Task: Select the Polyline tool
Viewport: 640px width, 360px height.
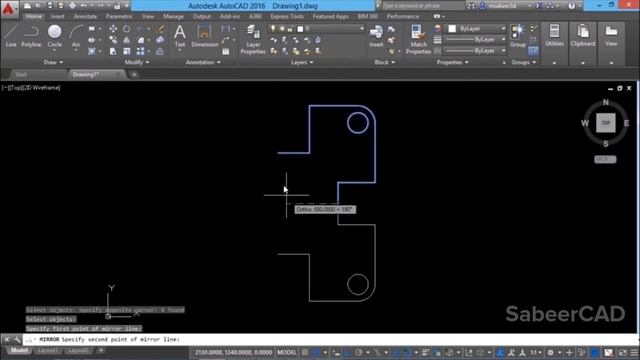Action: click(31, 36)
